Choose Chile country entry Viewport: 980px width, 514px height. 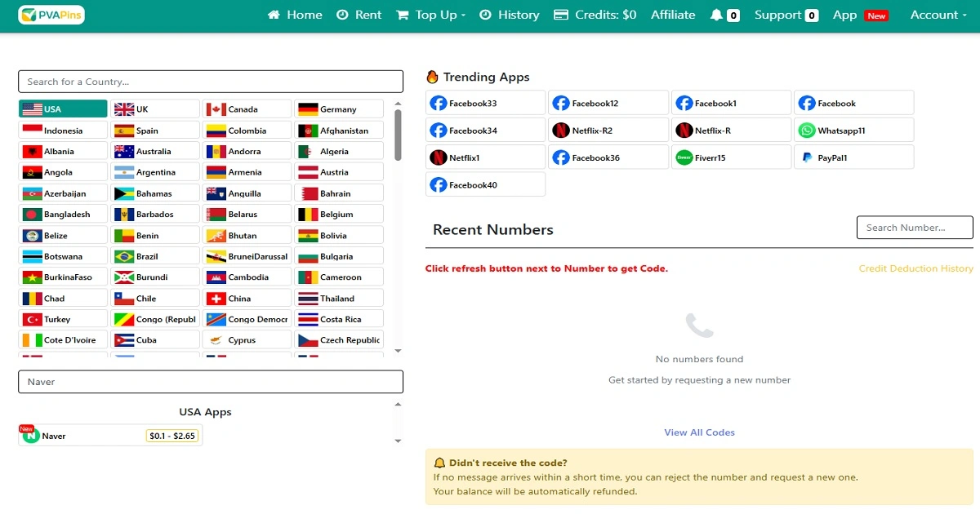(x=155, y=298)
